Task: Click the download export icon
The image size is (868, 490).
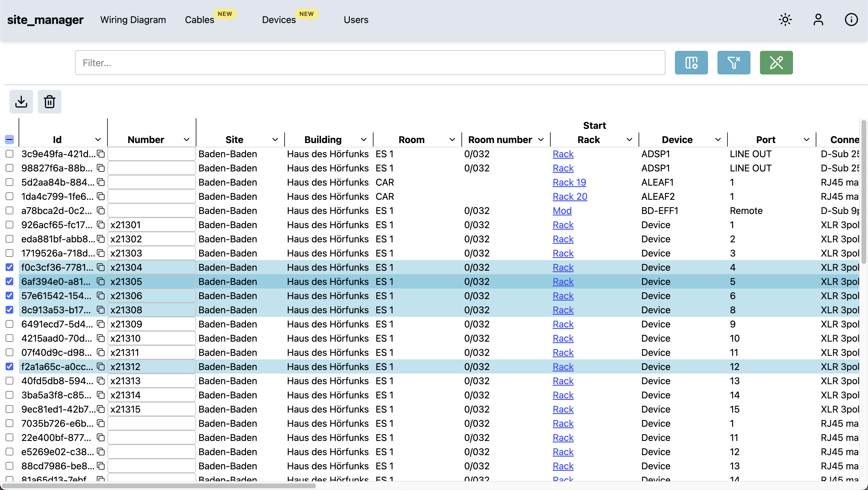Action: tap(21, 101)
